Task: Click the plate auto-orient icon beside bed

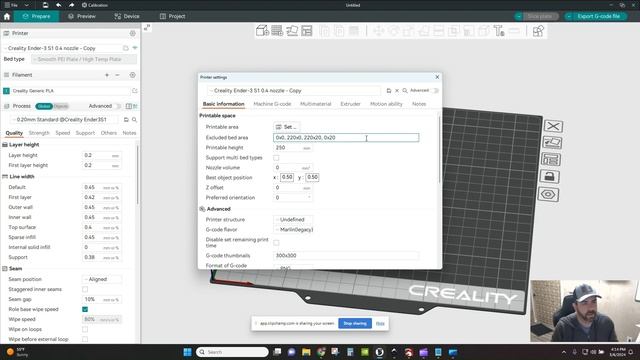Action: coord(552,142)
